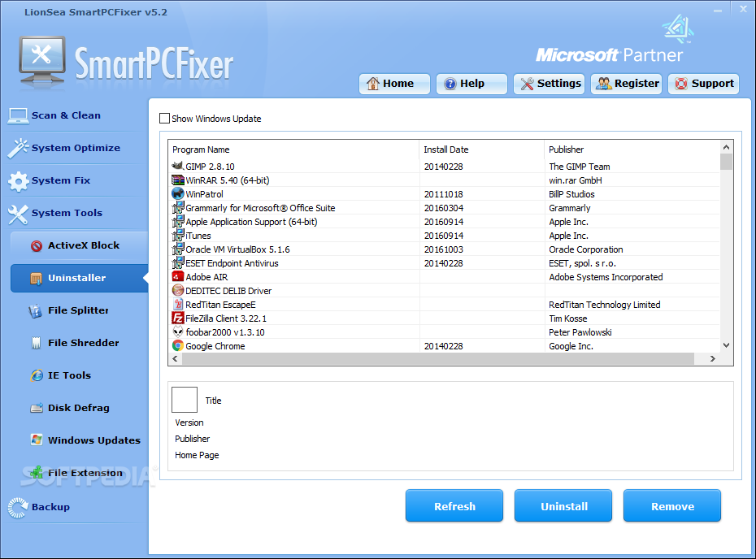Collapse the System Tools section
The image size is (756, 559).
point(67,213)
